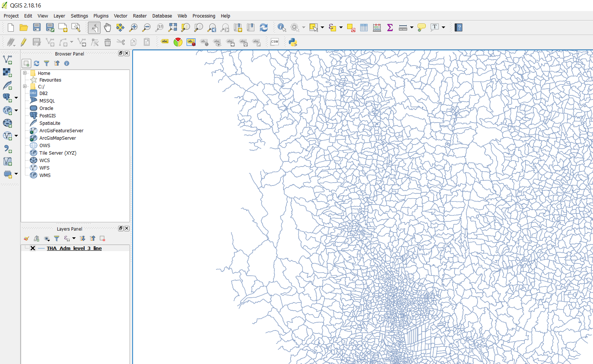The image size is (593, 364).
Task: Toggle visibility of THA_Adm_level_3_line layer
Action: point(33,248)
